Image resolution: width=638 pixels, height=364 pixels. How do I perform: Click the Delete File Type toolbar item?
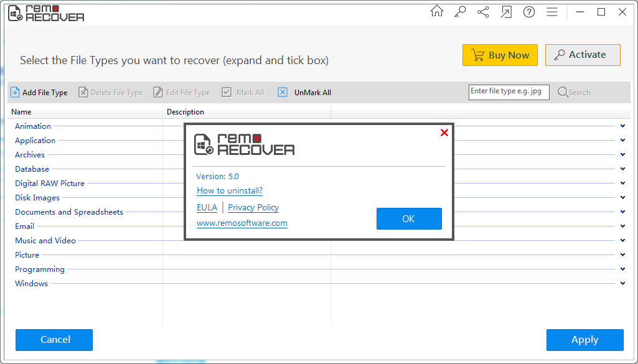(x=111, y=92)
